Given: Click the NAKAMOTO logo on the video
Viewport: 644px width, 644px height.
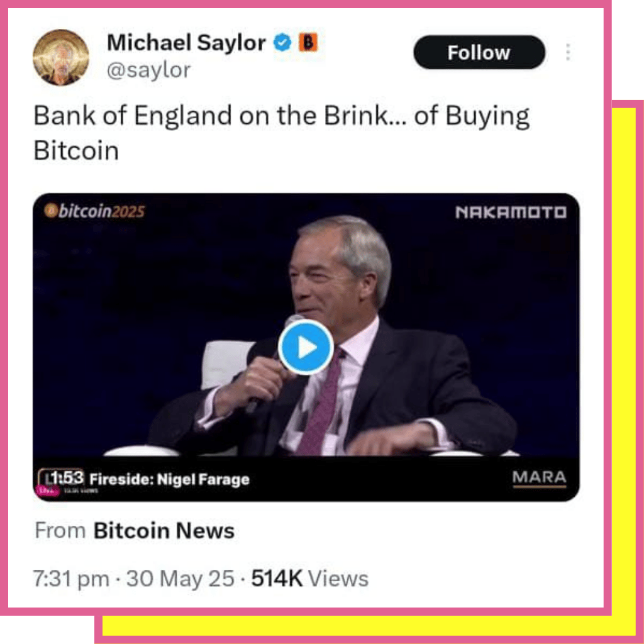Looking at the screenshot, I should (511, 213).
